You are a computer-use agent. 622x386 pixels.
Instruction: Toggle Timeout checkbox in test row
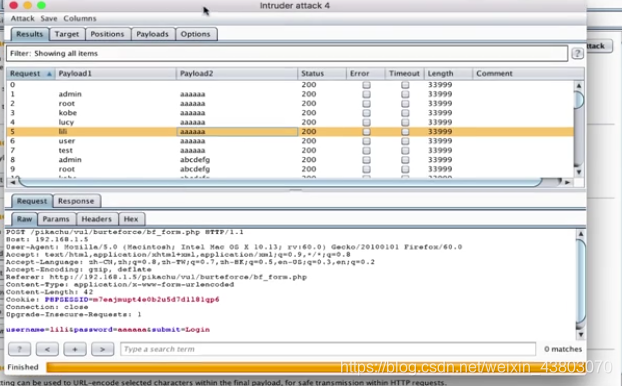405,151
